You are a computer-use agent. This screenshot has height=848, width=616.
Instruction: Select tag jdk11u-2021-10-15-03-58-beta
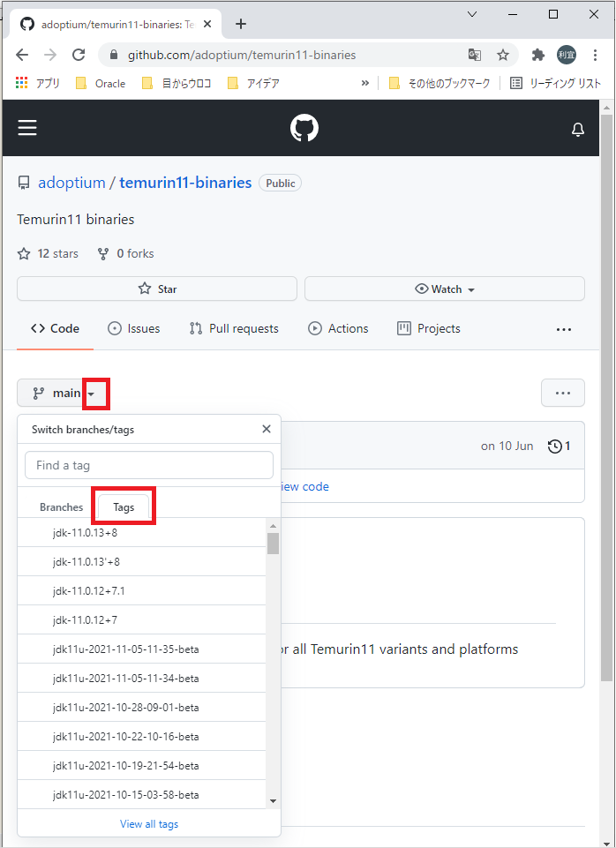tap(142, 796)
